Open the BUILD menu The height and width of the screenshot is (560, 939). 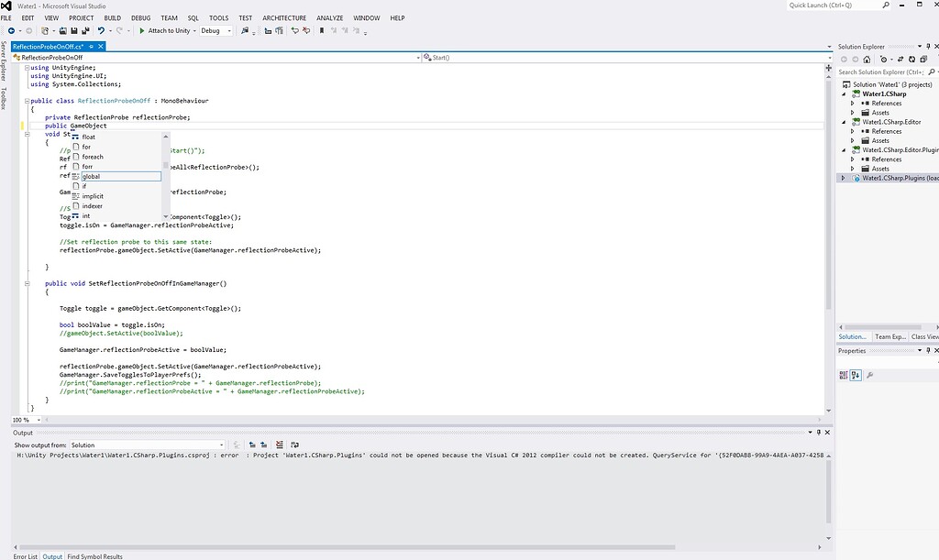113,17
